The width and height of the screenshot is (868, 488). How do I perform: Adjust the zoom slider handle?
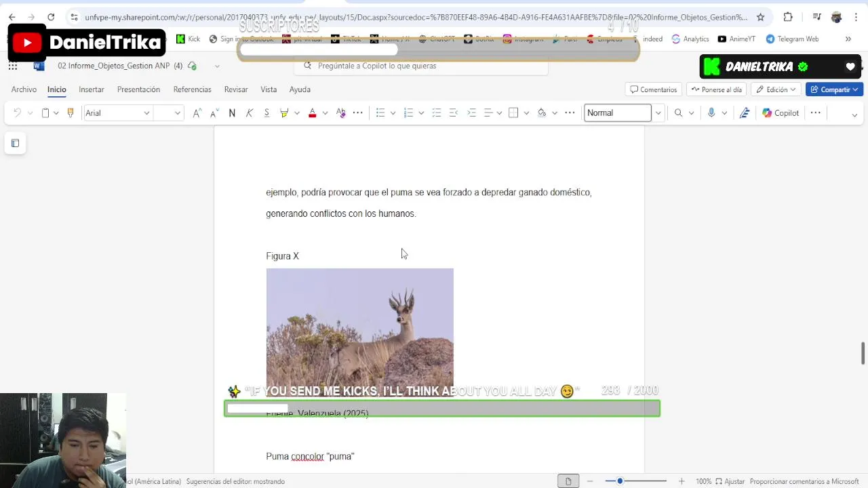(619, 481)
